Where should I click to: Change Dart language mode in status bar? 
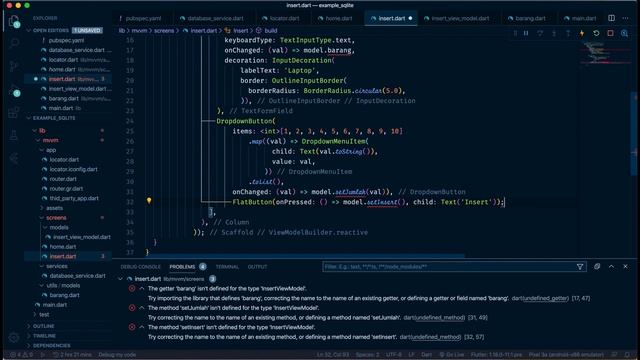coord(427,355)
